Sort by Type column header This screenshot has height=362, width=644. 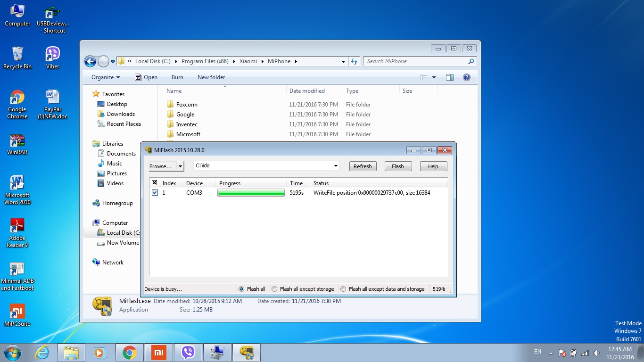coord(371,90)
